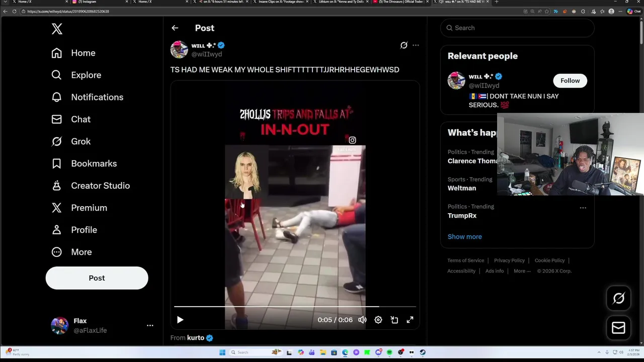Toggle picture-in-picture mode for video
Screen dimensions: 644x362
(394, 320)
